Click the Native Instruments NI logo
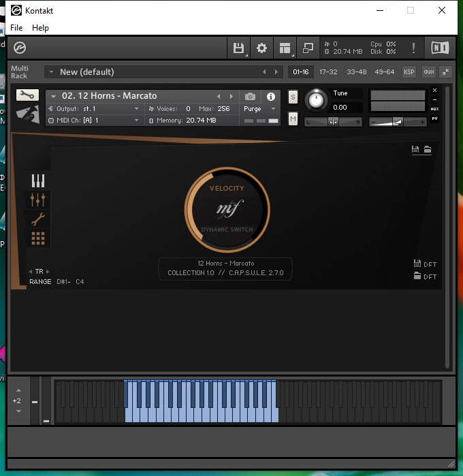This screenshot has height=476, width=463. point(440,48)
